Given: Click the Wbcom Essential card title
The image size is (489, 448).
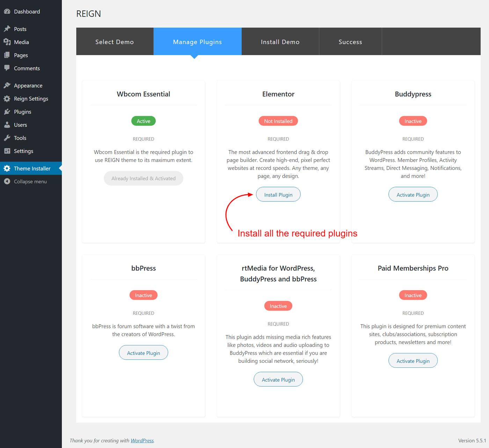Looking at the screenshot, I should pyautogui.click(x=144, y=94).
